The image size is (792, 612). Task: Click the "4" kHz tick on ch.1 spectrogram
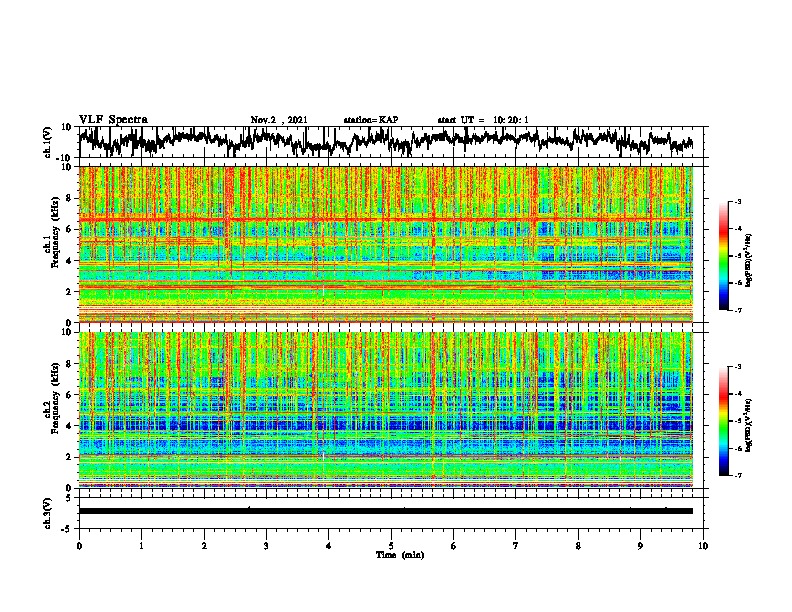click(x=70, y=261)
